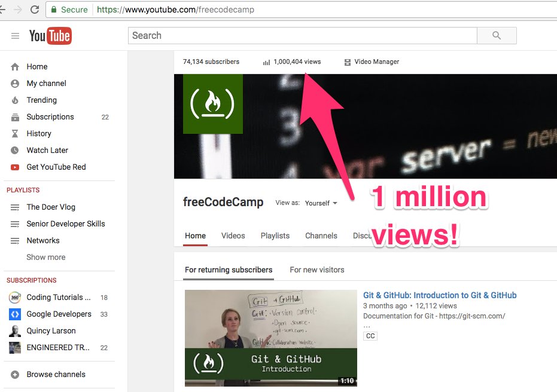Click the Senior Developer Skills playlist icon
The height and width of the screenshot is (392, 557).
click(15, 224)
